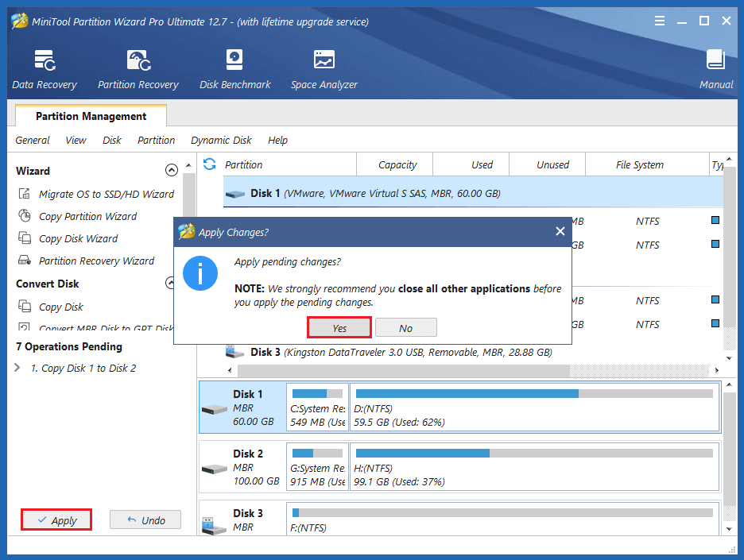Open the Disk menu

112,141
